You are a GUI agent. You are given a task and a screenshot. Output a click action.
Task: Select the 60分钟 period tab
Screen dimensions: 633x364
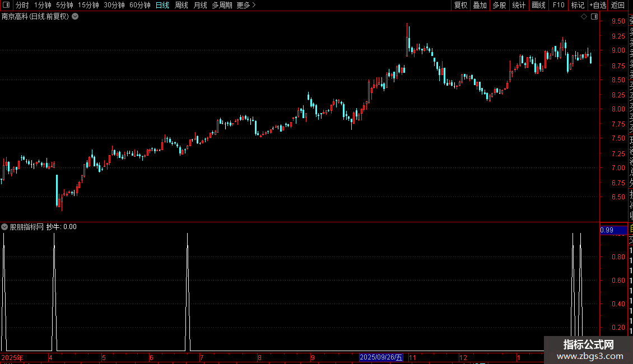[x=140, y=5]
